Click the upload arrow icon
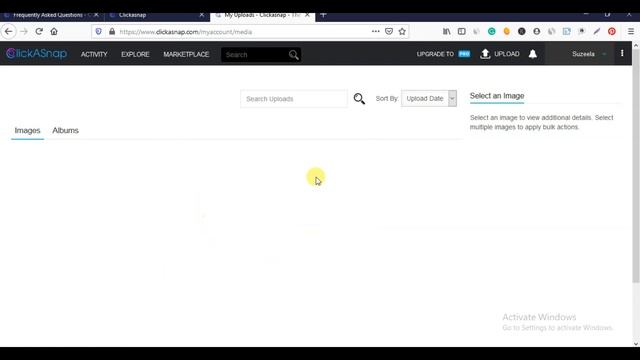Screen dimensions: 640x360 [x=485, y=54]
